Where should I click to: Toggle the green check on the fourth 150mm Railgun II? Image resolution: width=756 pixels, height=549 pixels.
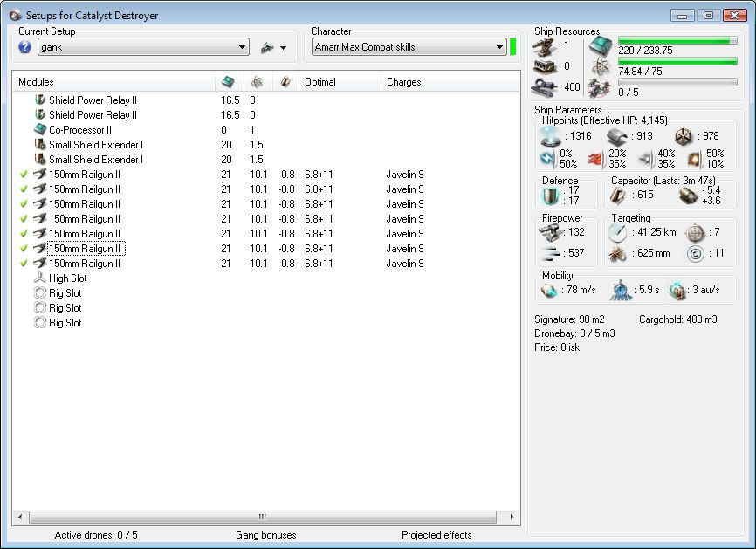[24, 219]
